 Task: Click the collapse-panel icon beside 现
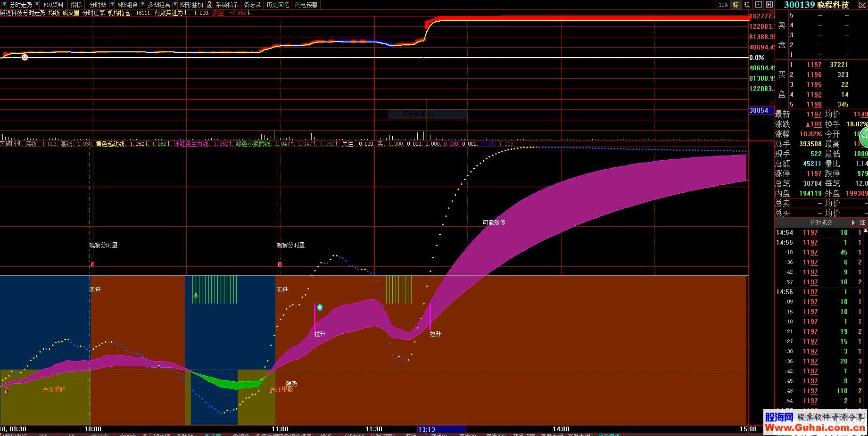758,5
